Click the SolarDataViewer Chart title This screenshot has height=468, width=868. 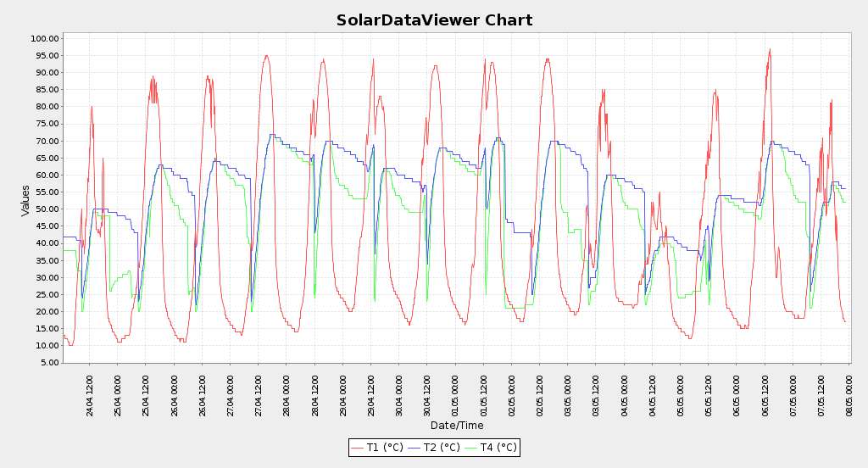(x=434, y=20)
